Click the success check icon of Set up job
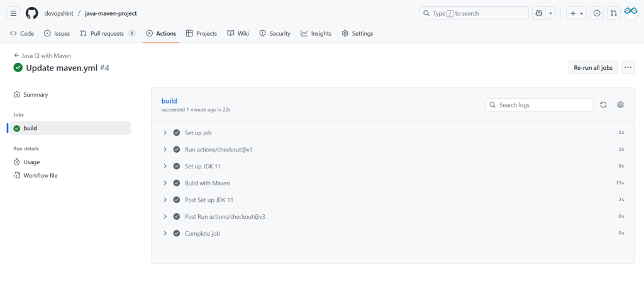The width and height of the screenshot is (644, 291). (x=177, y=133)
